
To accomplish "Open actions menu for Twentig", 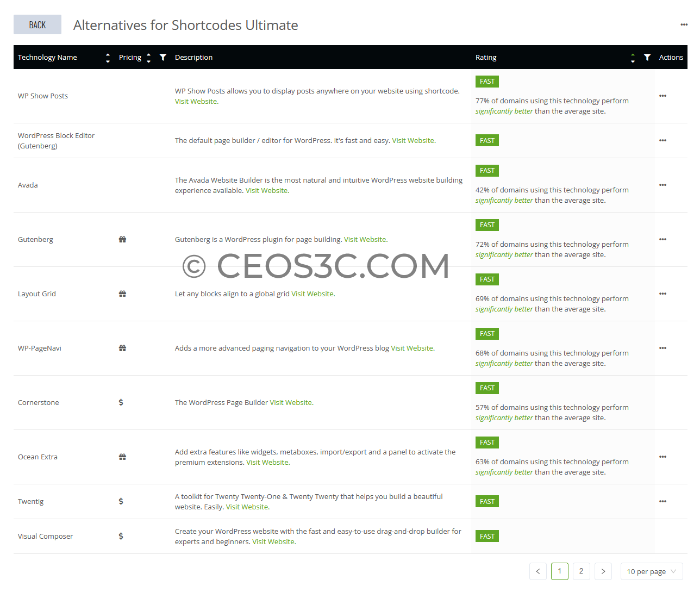I will click(x=662, y=501).
